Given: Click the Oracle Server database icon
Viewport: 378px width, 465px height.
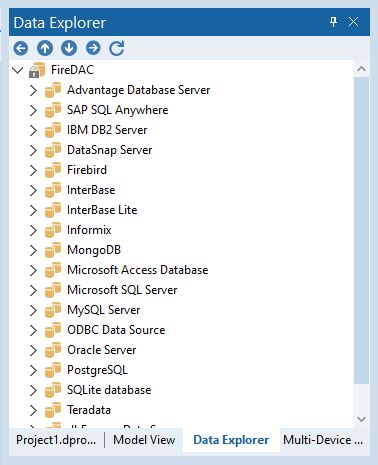Looking at the screenshot, I should (53, 350).
